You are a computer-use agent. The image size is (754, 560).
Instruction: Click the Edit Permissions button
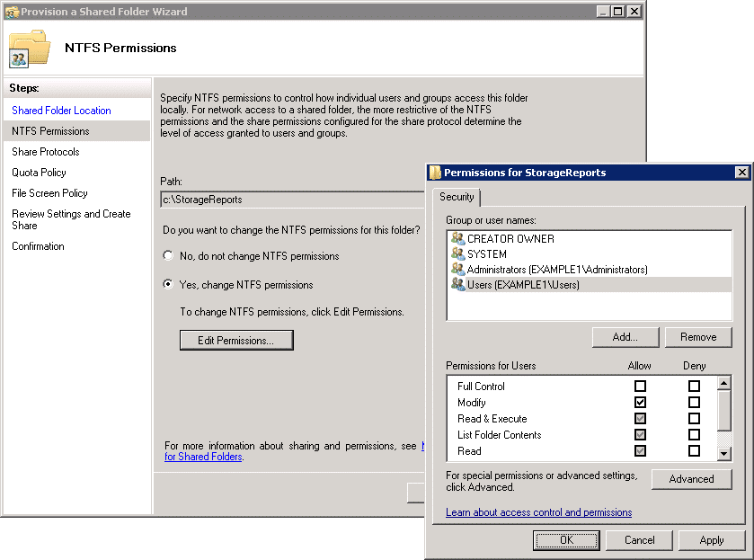pos(236,340)
